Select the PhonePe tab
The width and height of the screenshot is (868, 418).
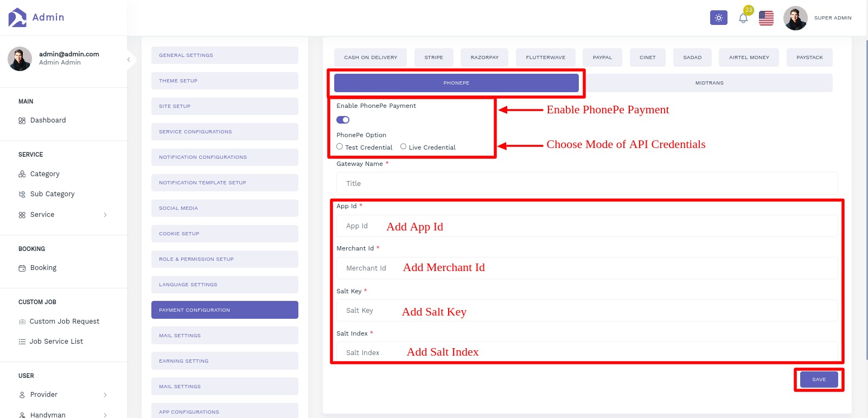click(456, 83)
